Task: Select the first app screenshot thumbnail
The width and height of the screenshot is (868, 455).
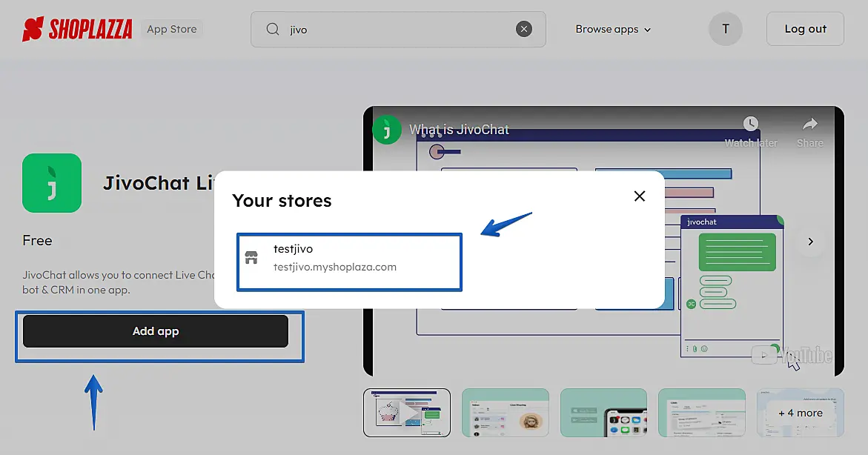Action: [x=407, y=412]
